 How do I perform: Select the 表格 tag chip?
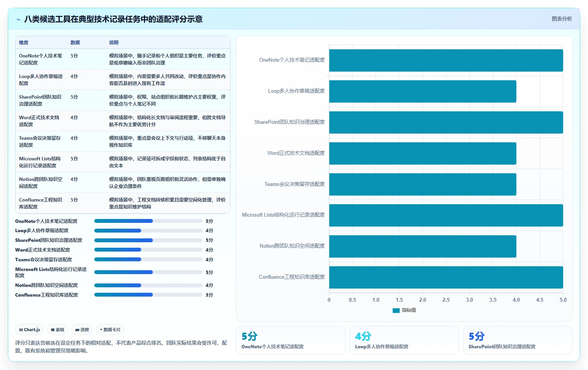point(57,330)
